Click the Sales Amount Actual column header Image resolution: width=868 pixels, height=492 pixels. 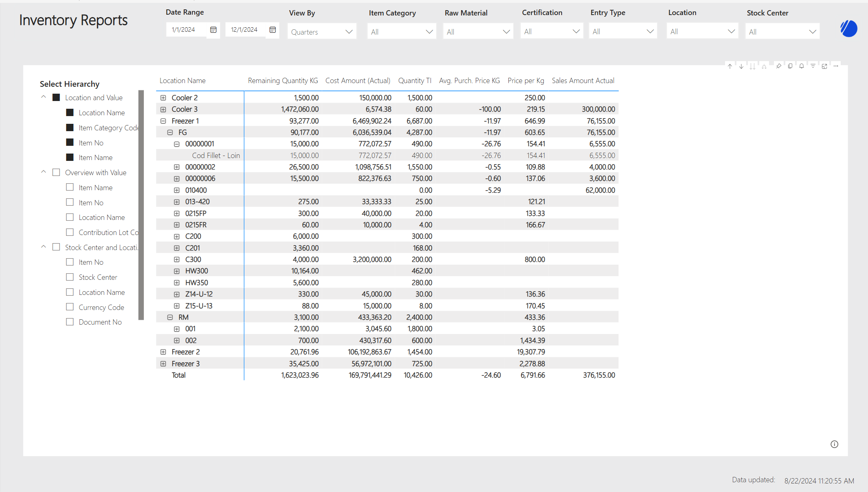point(583,81)
